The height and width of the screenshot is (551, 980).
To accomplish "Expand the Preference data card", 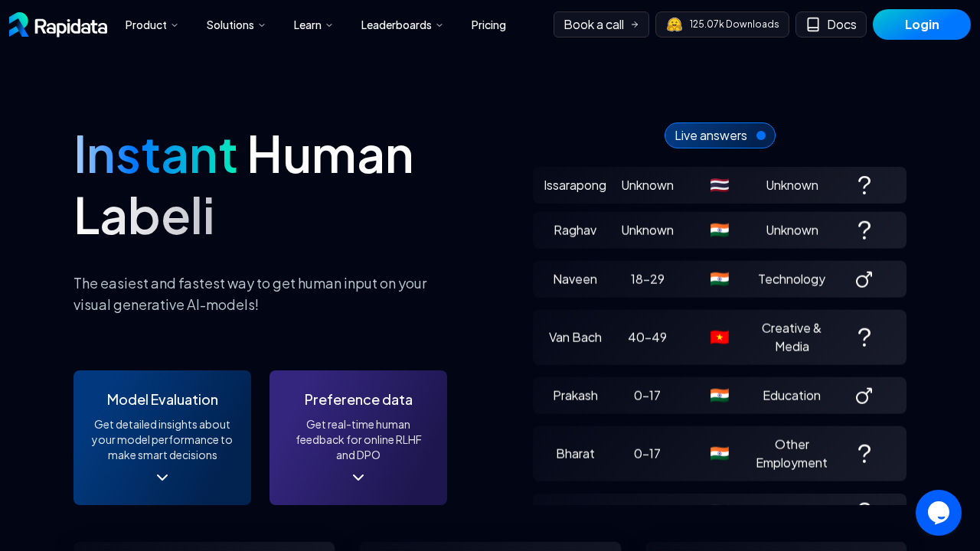I will [358, 477].
